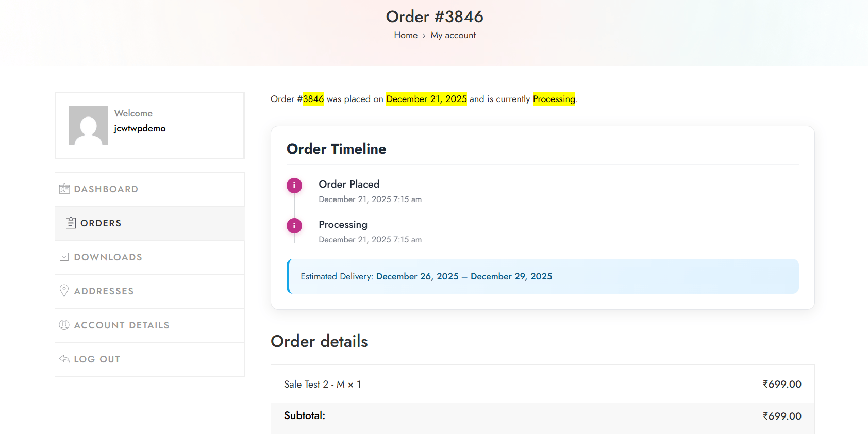Open Account Details page
The height and width of the screenshot is (434, 868).
[x=122, y=325]
